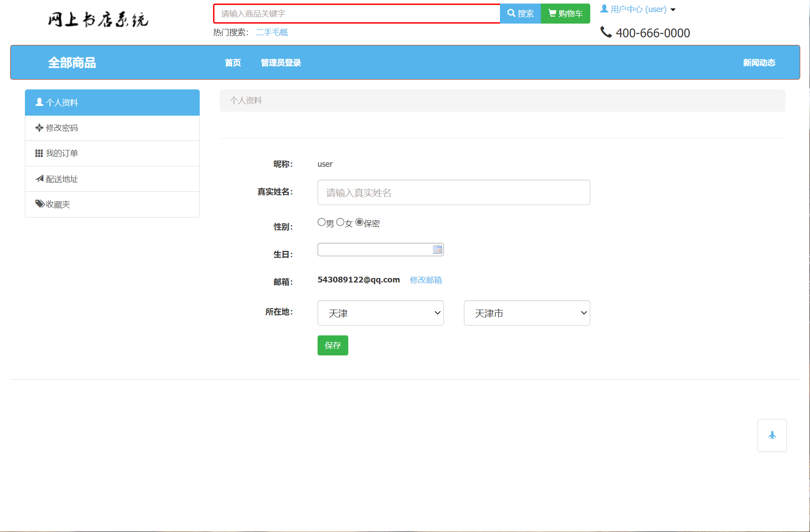The height and width of the screenshot is (532, 810).
Task: Open 管理员登录 from the top menu
Action: [281, 63]
